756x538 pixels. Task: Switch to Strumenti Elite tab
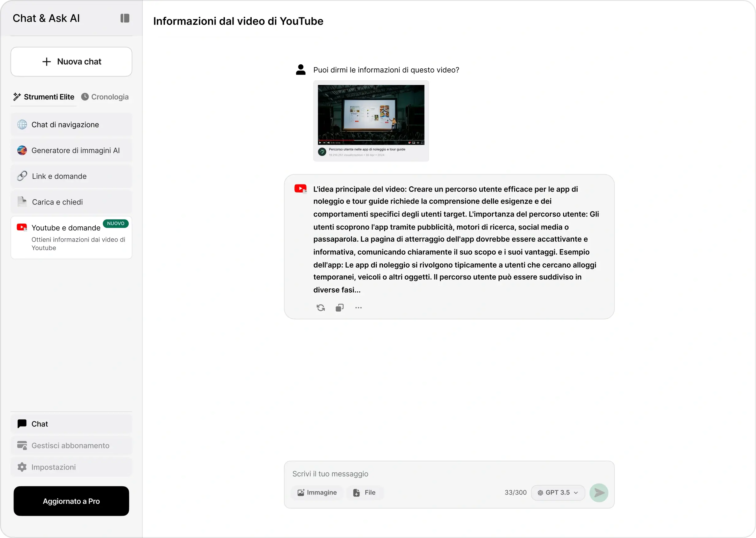[44, 97]
